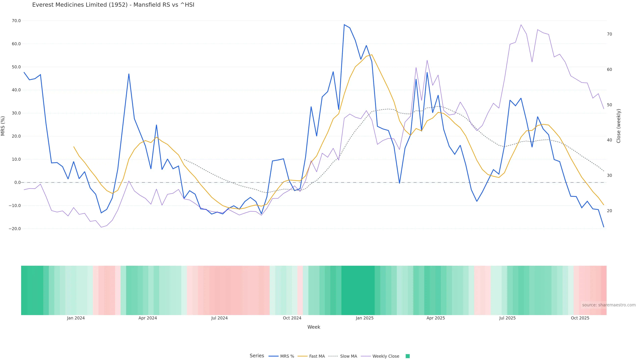Hide the Weekly Close legend series
Screen dimensions: 644x362
[x=386, y=356]
